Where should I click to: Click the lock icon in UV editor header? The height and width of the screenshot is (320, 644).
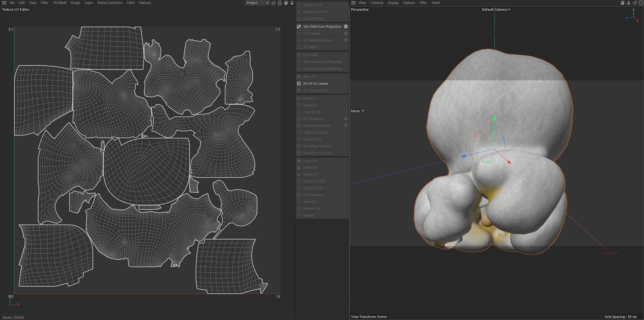[x=280, y=3]
